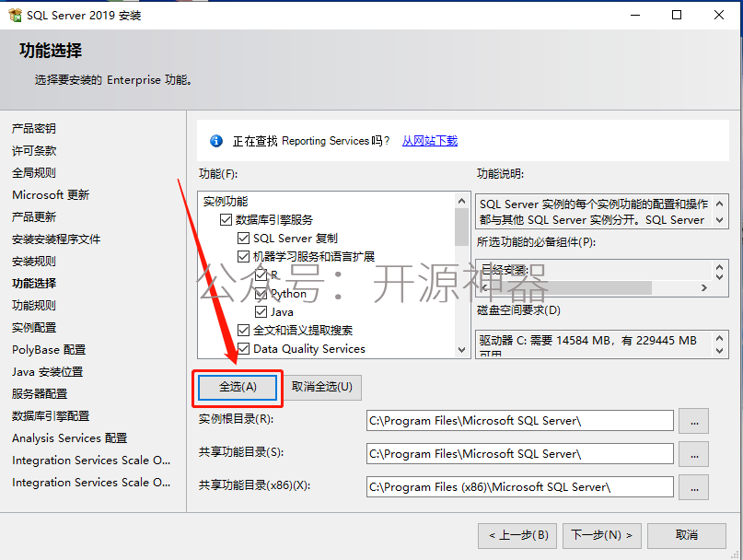Go to Analysis Services 配置 step
743x560 pixels.
70,438
